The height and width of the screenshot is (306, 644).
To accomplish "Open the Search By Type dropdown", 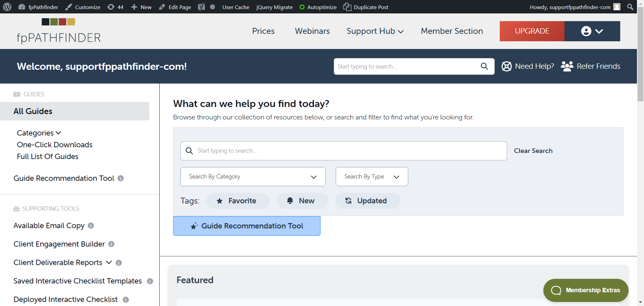I will pyautogui.click(x=372, y=177).
